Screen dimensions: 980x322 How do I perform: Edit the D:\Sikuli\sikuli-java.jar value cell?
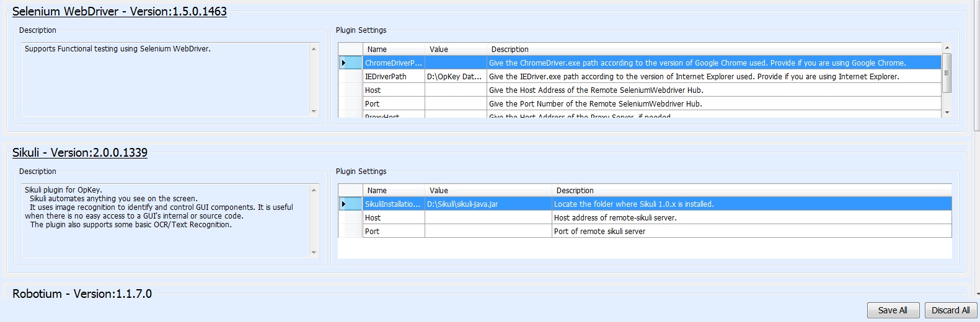pyautogui.click(x=488, y=204)
